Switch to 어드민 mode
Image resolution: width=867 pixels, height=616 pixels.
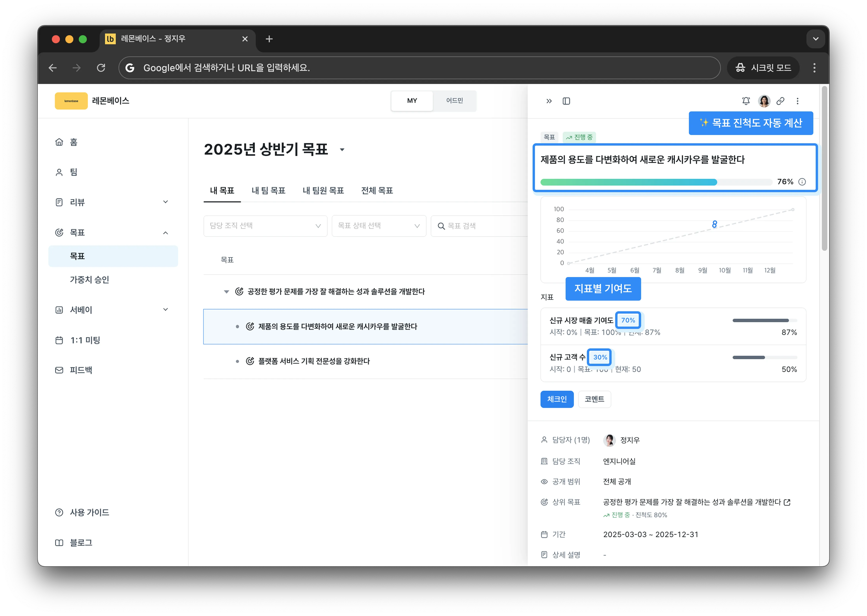click(454, 101)
